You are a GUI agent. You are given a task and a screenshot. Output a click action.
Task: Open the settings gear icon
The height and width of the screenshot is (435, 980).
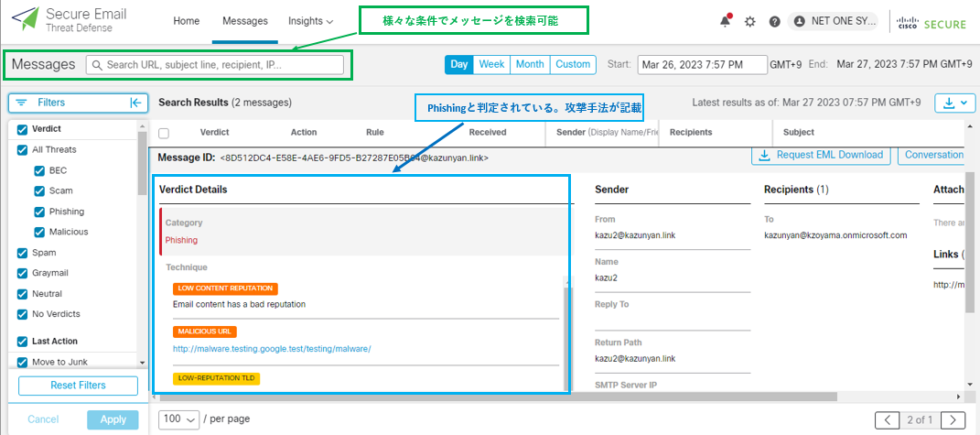pyautogui.click(x=750, y=21)
